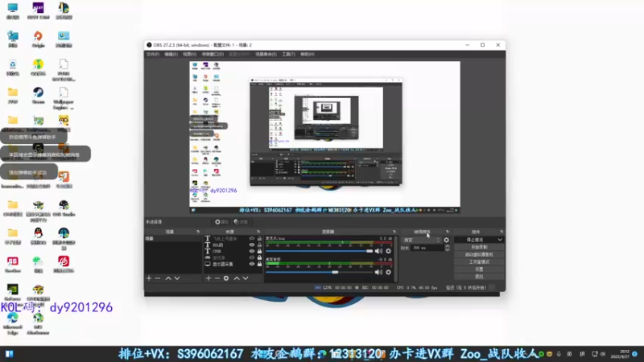Pop out the 来源 dock panel
Screen dimensions: 644x362
click(x=258, y=232)
